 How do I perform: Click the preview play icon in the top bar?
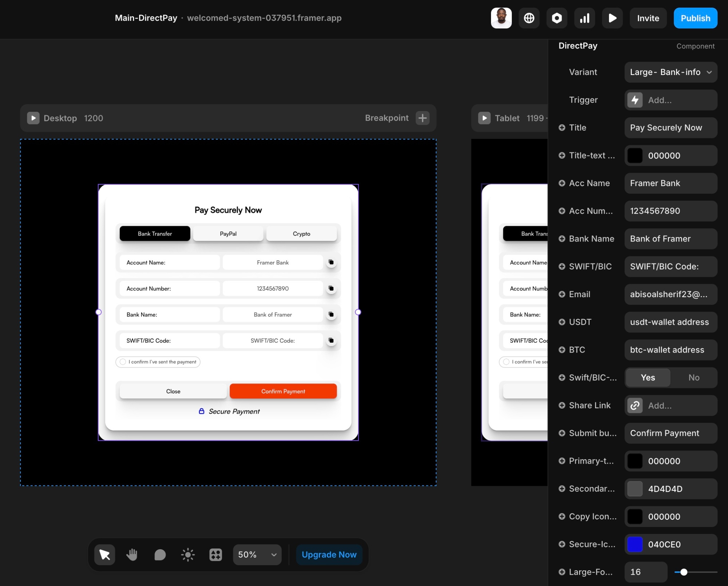click(612, 18)
